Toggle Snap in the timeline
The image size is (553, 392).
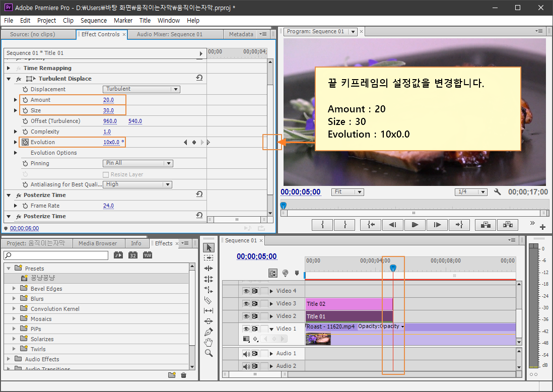(x=272, y=273)
